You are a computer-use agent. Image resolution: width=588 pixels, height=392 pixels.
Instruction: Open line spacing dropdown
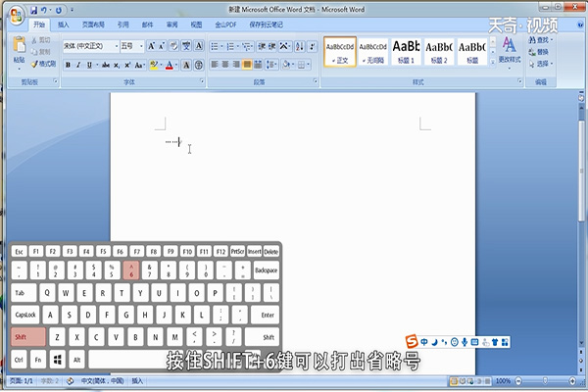coord(271,65)
